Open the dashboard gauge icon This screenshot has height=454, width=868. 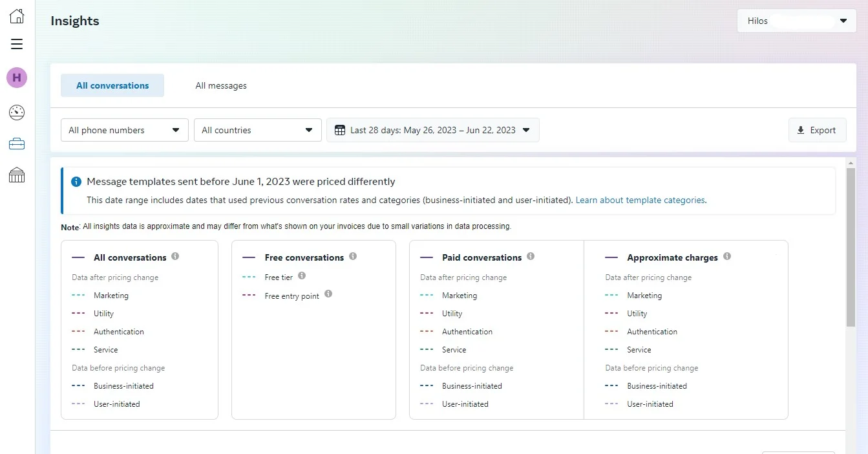click(17, 113)
